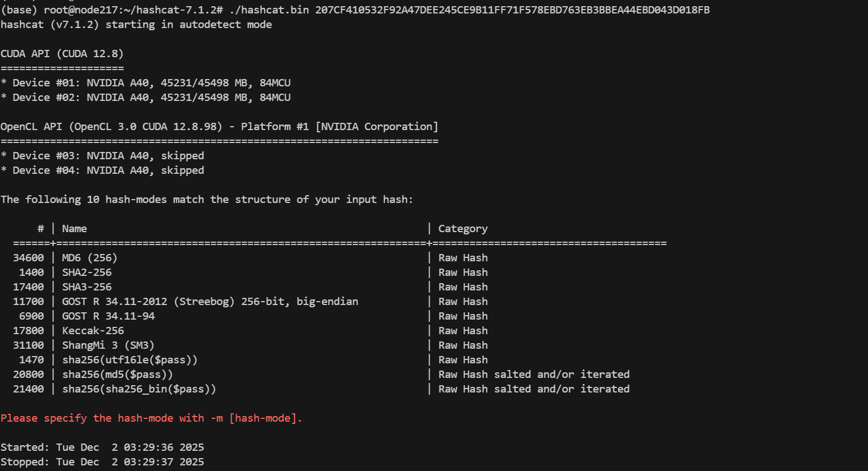Viewport: 868px width, 471px height.
Task: Click the ./hashcat.bin command text
Action: point(269,10)
